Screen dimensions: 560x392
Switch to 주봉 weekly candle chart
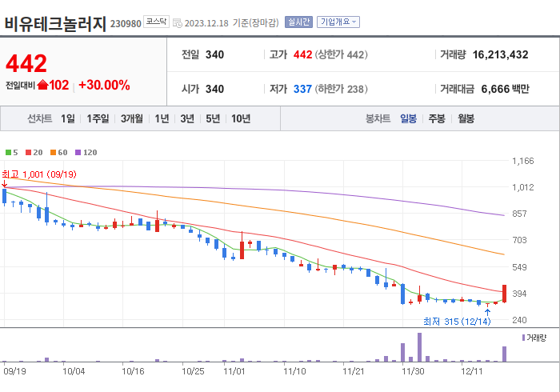pos(437,118)
